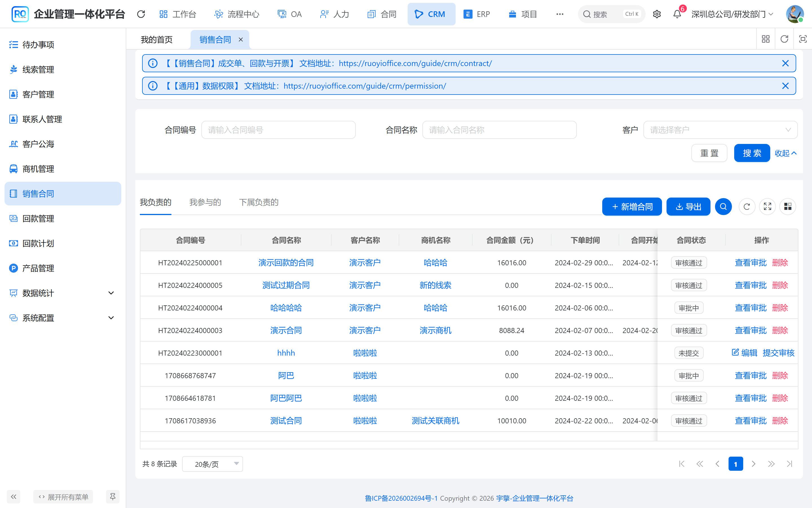Delete contract HT20240225000001
The height and width of the screenshot is (508, 812).
[780, 263]
